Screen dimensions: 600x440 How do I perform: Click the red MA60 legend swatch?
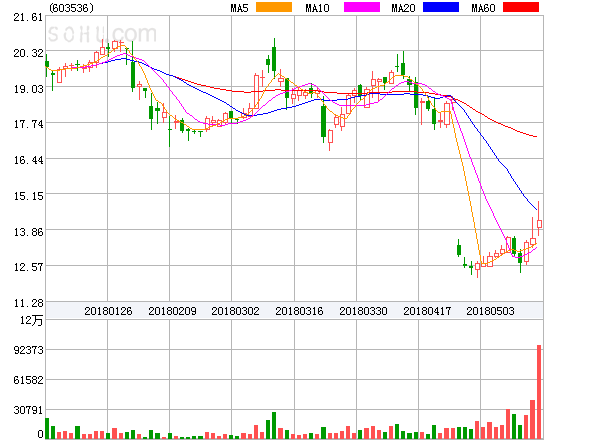click(x=521, y=7)
